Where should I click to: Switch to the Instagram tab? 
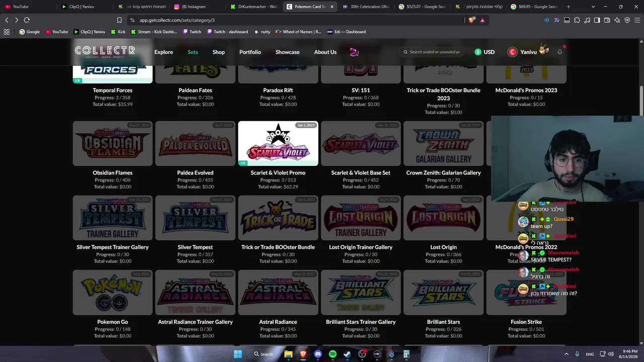197,7
